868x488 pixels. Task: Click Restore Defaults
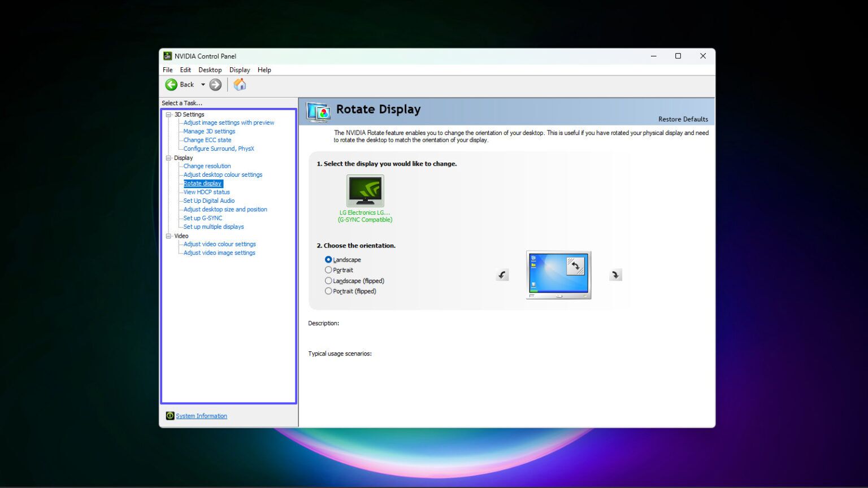683,119
